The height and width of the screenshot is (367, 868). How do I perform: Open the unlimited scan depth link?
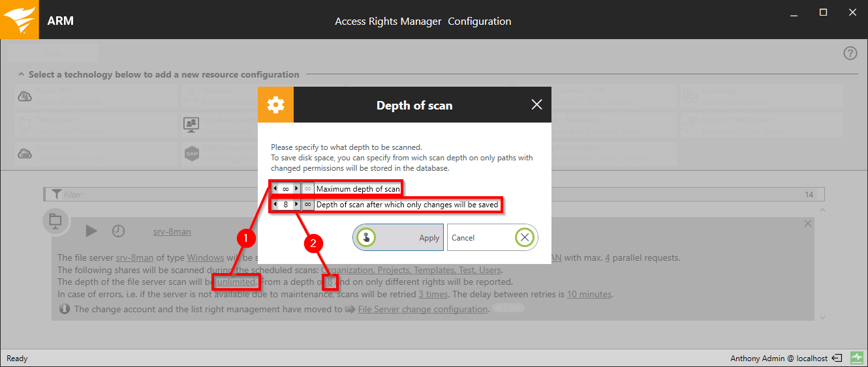click(x=236, y=282)
